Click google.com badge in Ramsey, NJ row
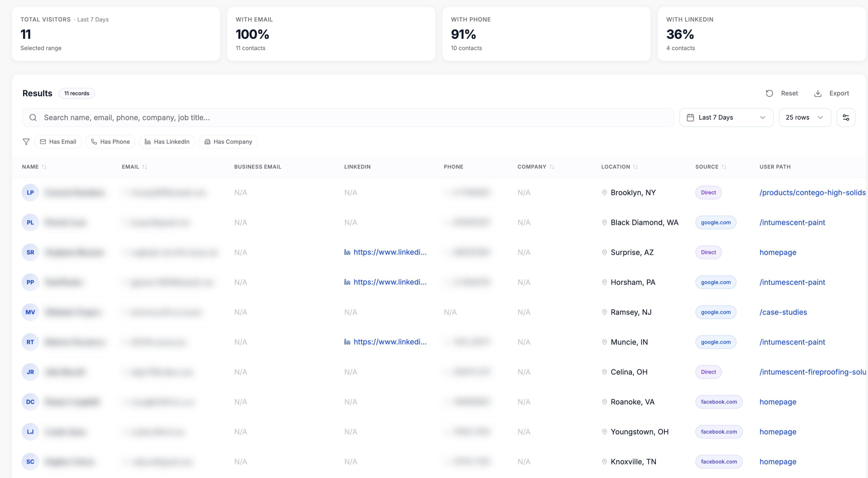This screenshot has width=868, height=478. click(x=716, y=312)
